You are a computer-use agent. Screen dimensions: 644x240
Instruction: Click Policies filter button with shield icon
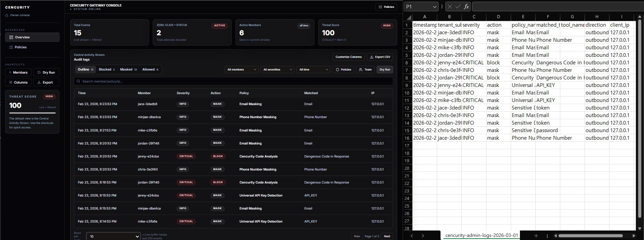[343, 70]
